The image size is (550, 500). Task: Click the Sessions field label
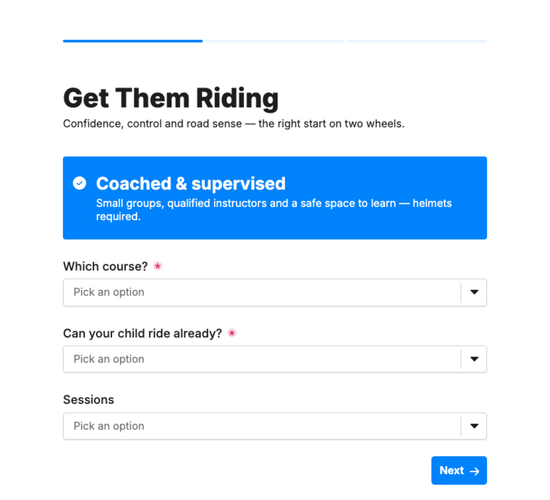(88, 400)
